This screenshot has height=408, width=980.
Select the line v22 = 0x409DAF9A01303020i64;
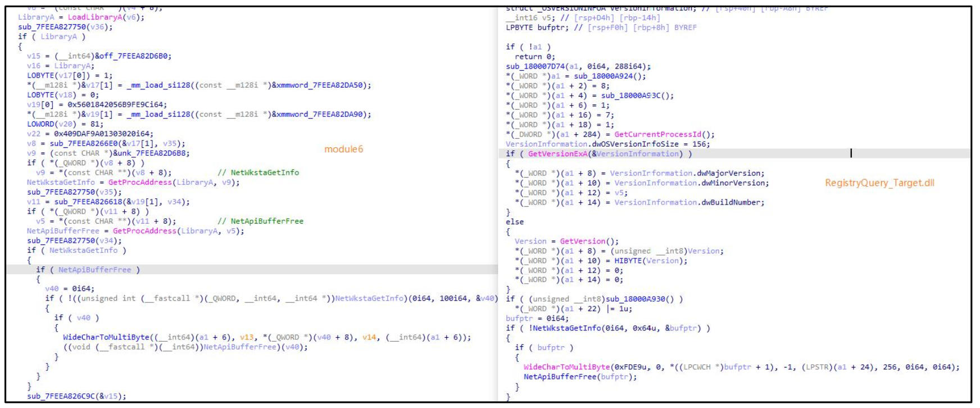pyautogui.click(x=90, y=134)
